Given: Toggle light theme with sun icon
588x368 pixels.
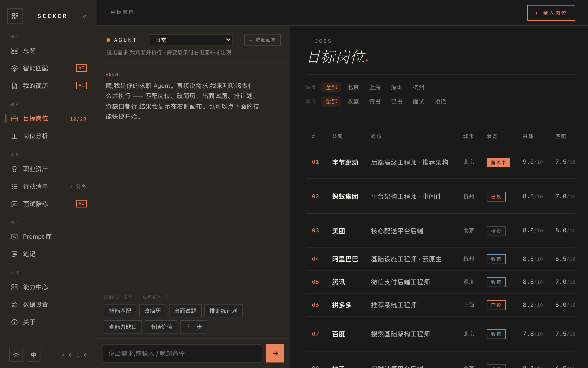Looking at the screenshot, I should [x=16, y=355].
